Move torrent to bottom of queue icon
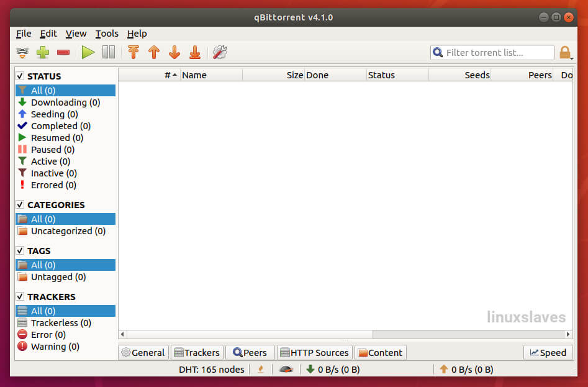The height and width of the screenshot is (387, 588). tap(195, 53)
